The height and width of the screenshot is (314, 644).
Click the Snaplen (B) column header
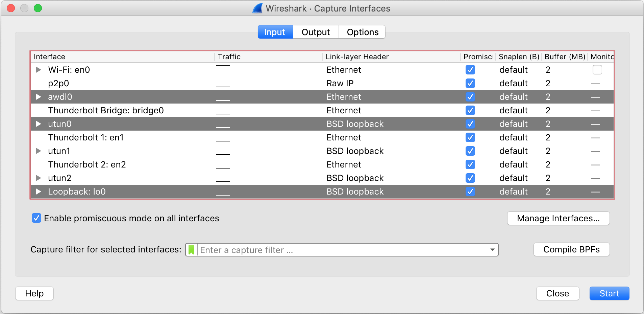tap(519, 57)
